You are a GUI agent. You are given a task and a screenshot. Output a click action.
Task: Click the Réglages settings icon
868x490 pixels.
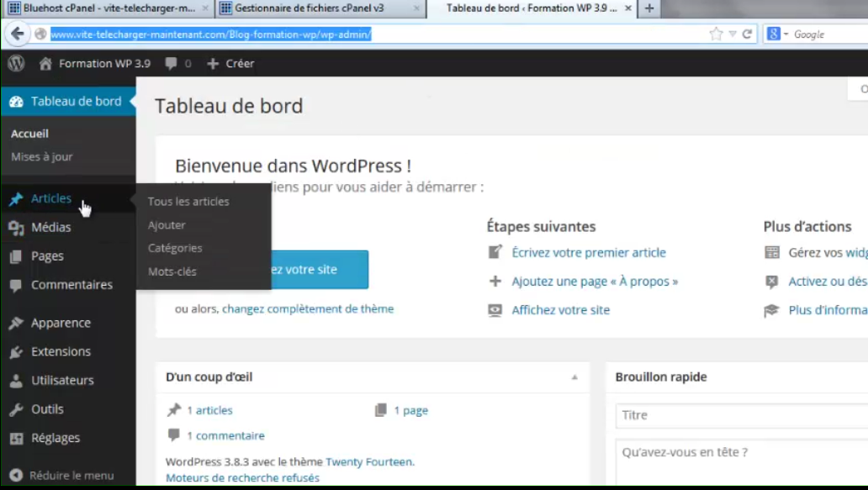coord(16,438)
